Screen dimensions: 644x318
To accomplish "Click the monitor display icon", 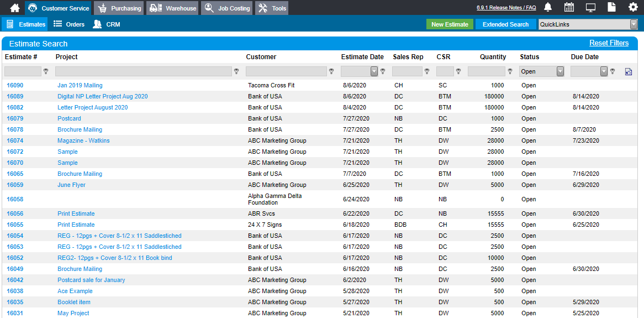I will pos(590,7).
